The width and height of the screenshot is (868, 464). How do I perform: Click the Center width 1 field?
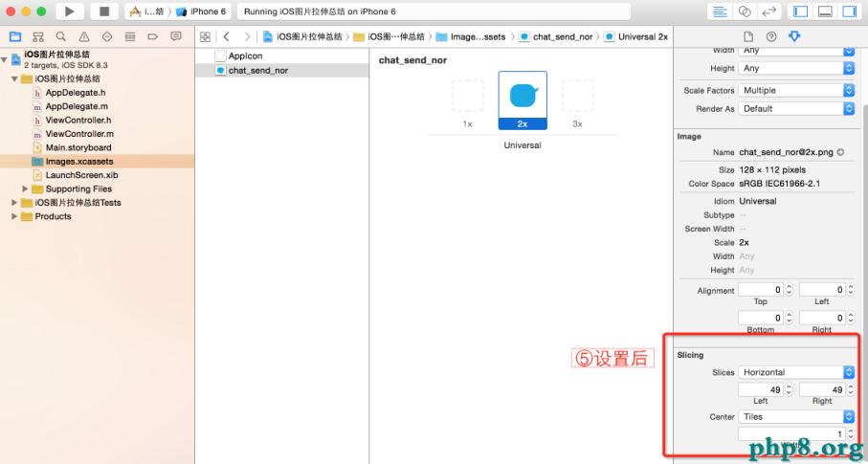pos(791,434)
